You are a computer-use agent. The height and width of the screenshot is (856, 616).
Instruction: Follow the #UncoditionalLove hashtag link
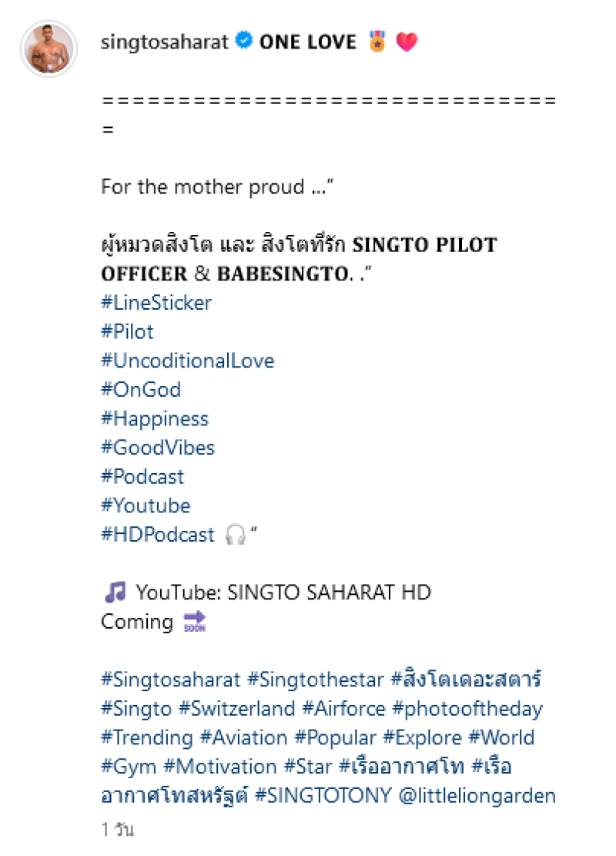[187, 361]
